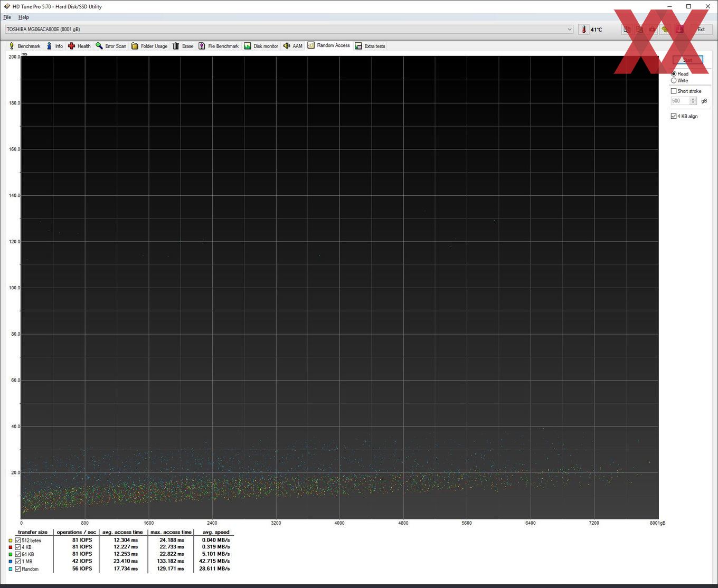
Task: Click the short stroke gB value field
Action: pyautogui.click(x=680, y=101)
